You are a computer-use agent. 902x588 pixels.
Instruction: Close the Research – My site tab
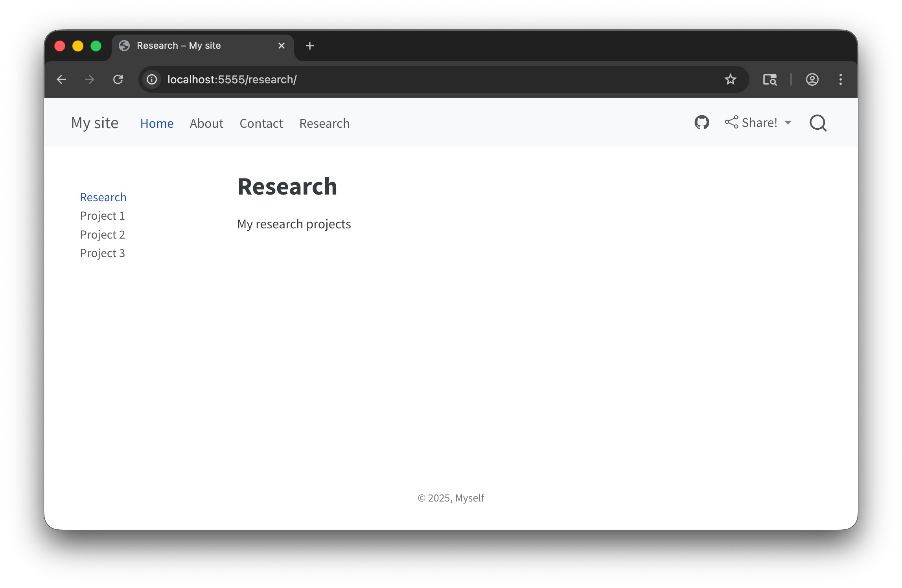[x=282, y=46]
